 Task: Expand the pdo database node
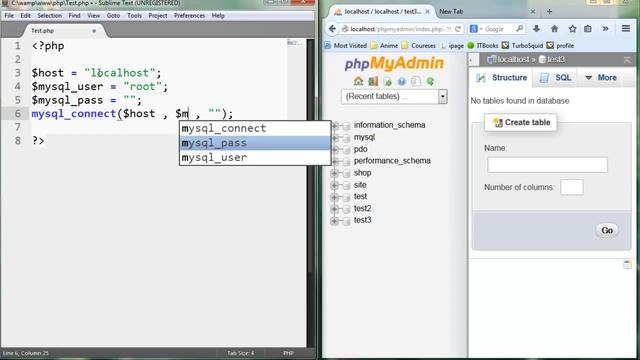tap(334, 149)
